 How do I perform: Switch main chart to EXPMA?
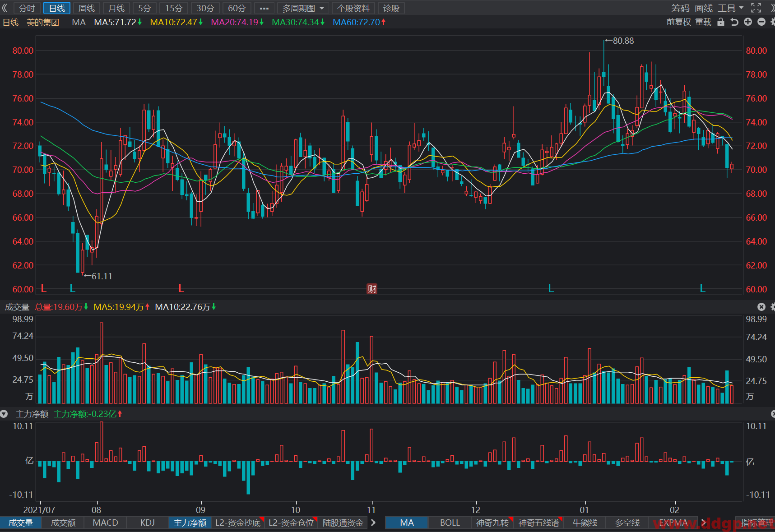(x=673, y=523)
